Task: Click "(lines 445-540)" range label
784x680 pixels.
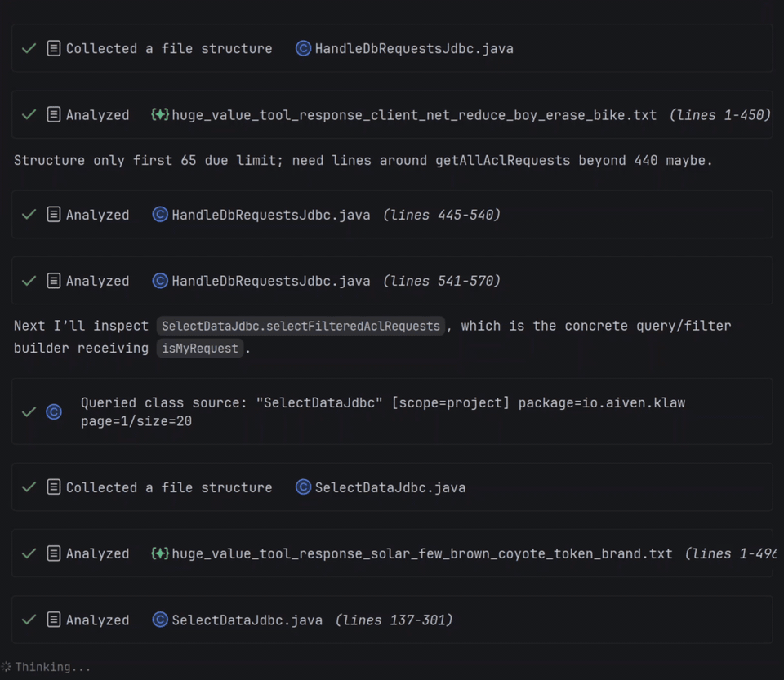Action: click(x=442, y=215)
